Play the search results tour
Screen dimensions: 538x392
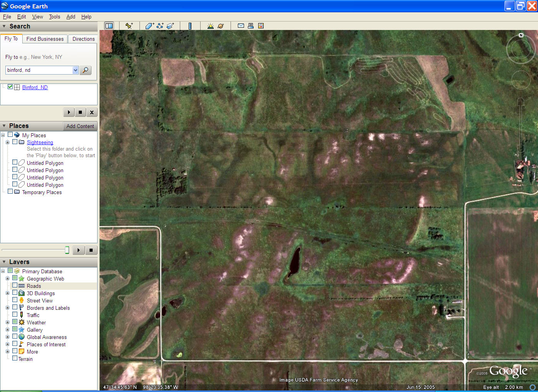(x=69, y=112)
